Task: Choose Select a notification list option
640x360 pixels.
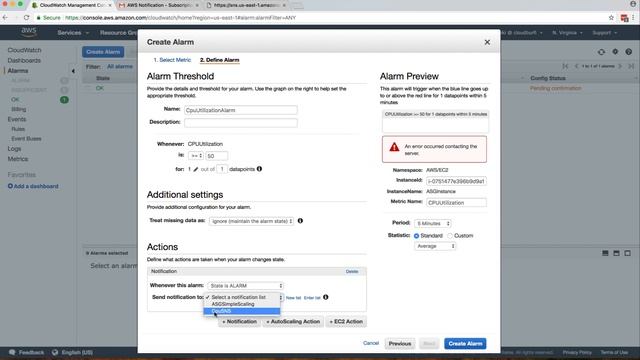Action: tap(242, 297)
